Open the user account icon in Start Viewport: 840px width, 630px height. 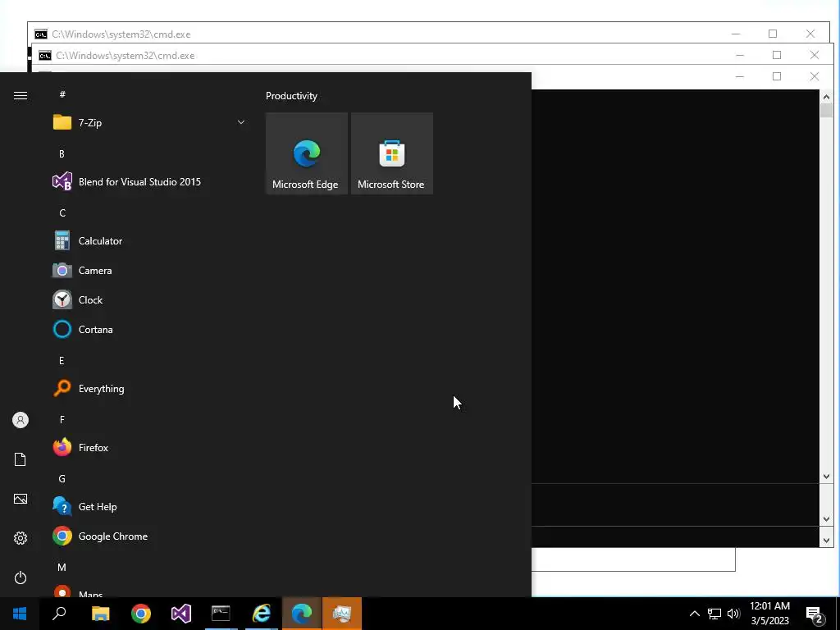click(21, 420)
